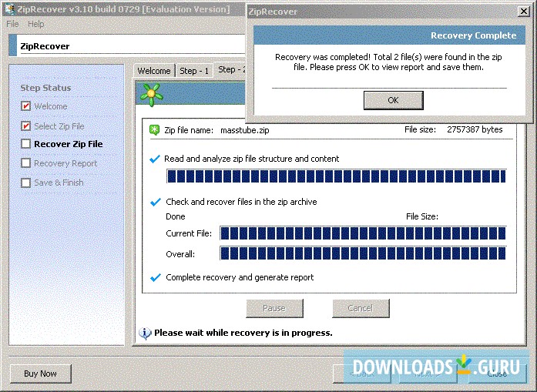This screenshot has width=537, height=392.
Task: Click 'Please wait while recovery is in progress' text
Action: [x=243, y=333]
